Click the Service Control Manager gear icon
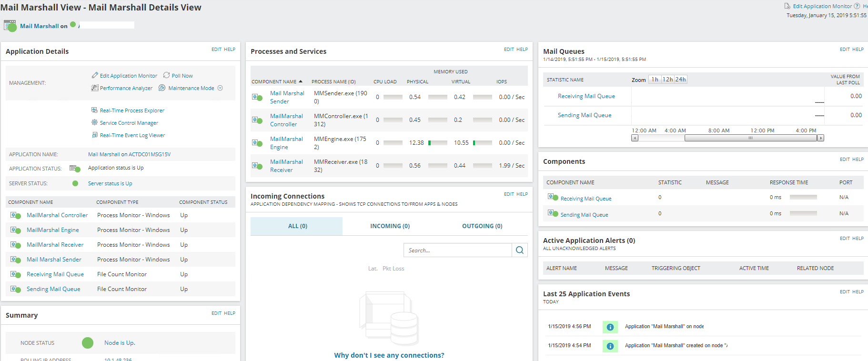The image size is (868, 361). 94,122
